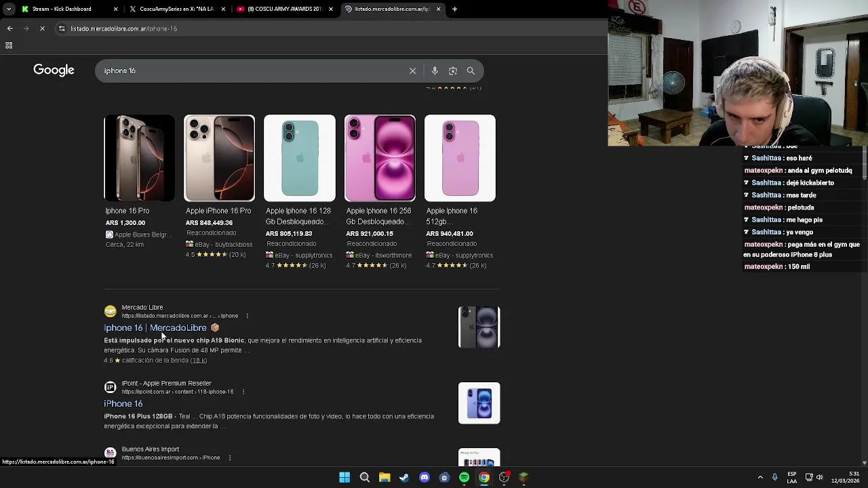Open File Explorer from the taskbar
Screen dimensions: 868x488
(384, 477)
